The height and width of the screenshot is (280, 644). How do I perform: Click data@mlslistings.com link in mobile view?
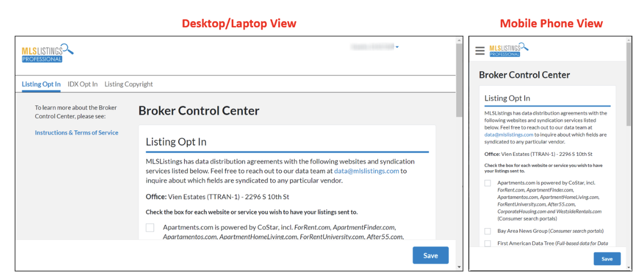[x=509, y=134]
